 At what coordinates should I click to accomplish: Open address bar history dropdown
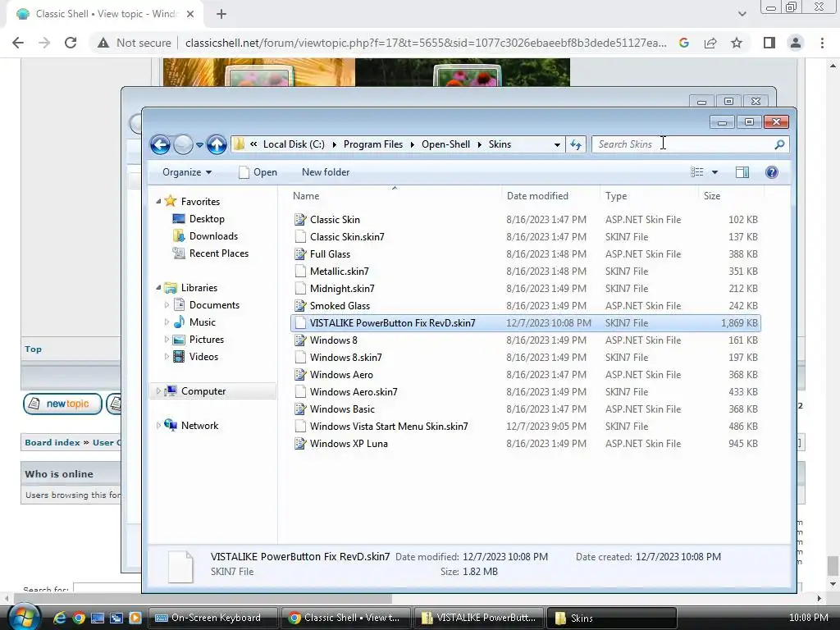coord(557,144)
